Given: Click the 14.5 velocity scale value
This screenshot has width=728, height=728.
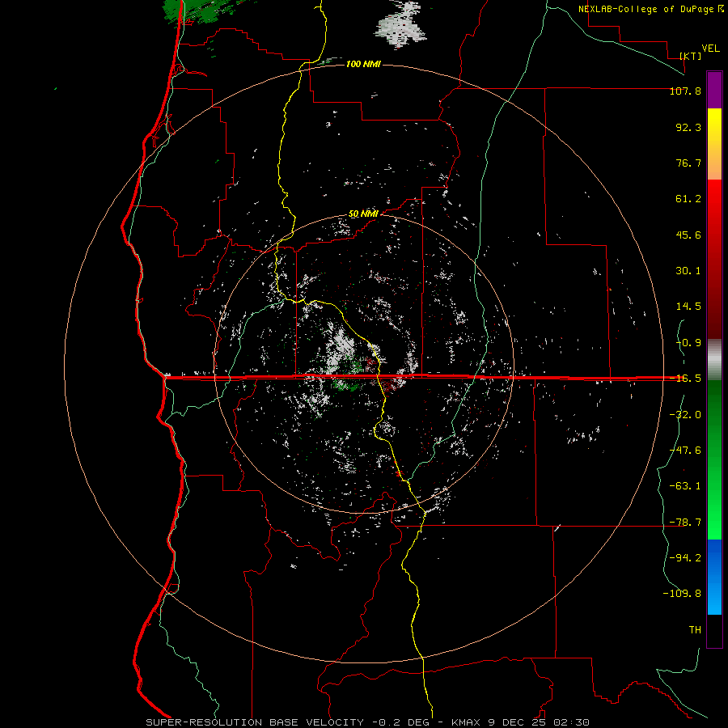Looking at the screenshot, I should pyautogui.click(x=688, y=307).
